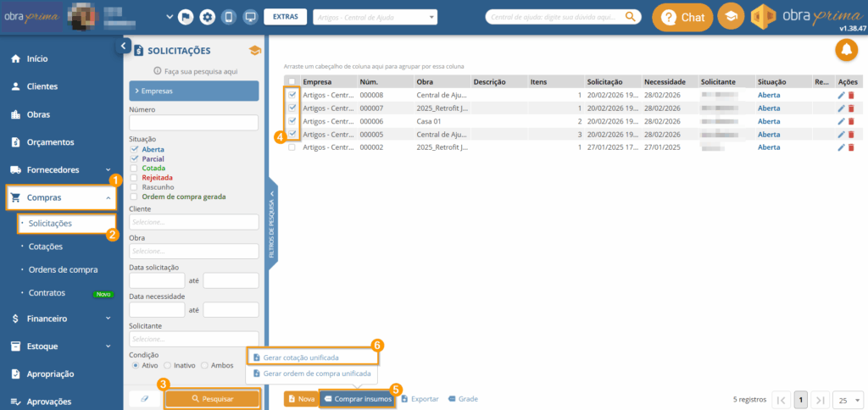Click the Nova button

[x=301, y=398]
